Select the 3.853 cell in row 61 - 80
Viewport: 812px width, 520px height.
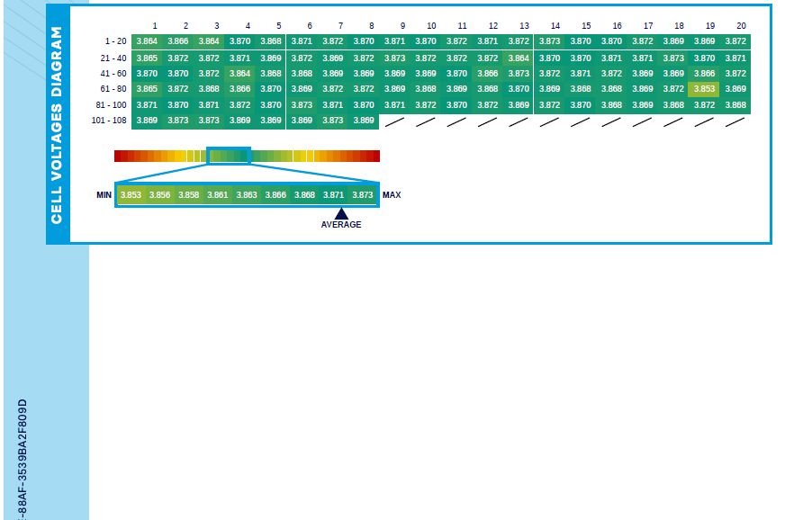(704, 89)
